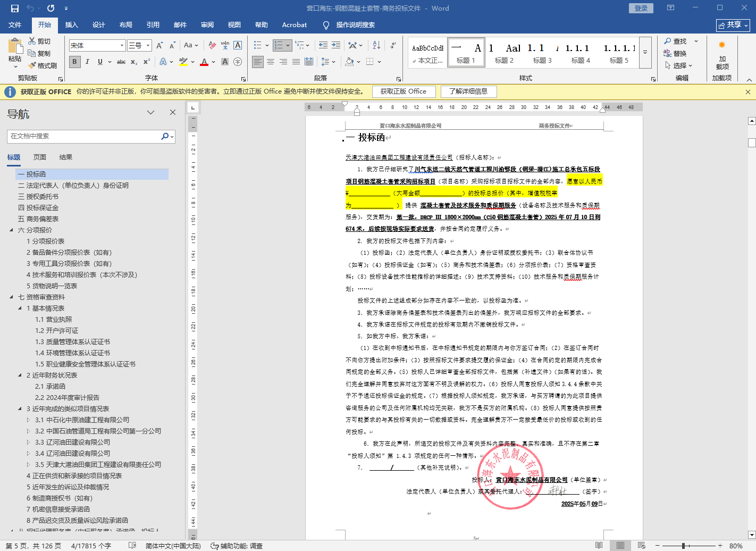Screen dimensions: 756x551
Task: Center-align the paragraph
Action: (271, 62)
